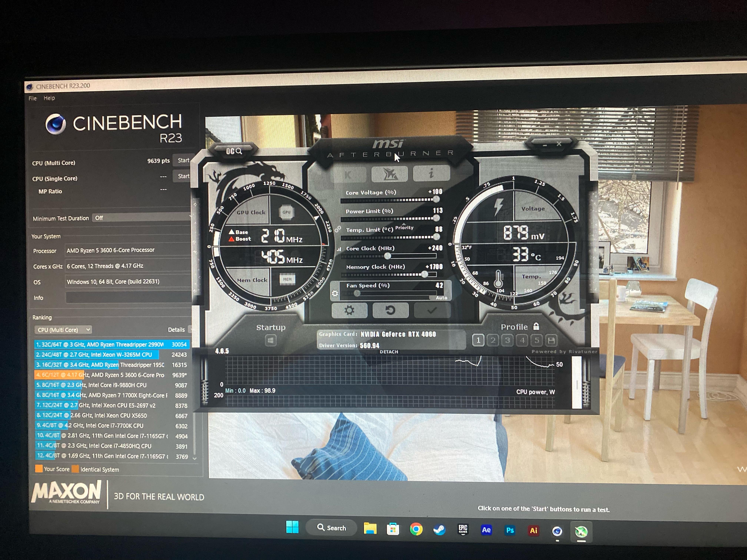Image resolution: width=747 pixels, height=560 pixels.
Task: Reset Afterburner settings to defaults
Action: pos(390,310)
